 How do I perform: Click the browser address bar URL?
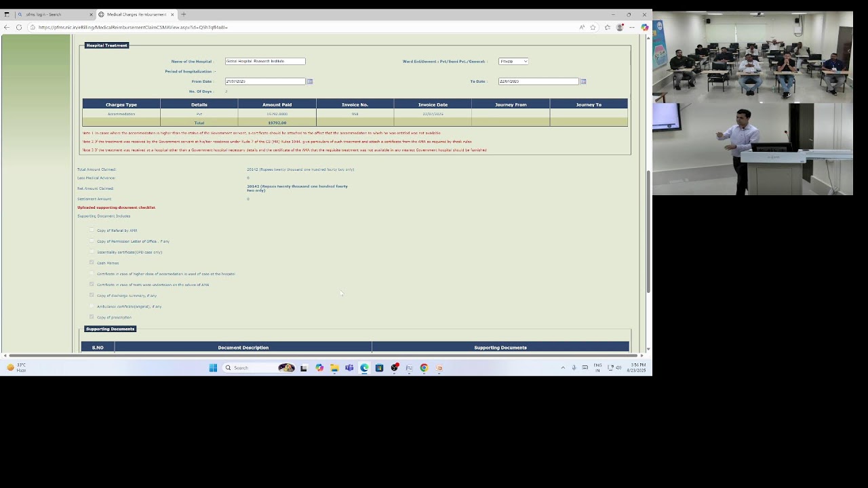pyautogui.click(x=133, y=27)
